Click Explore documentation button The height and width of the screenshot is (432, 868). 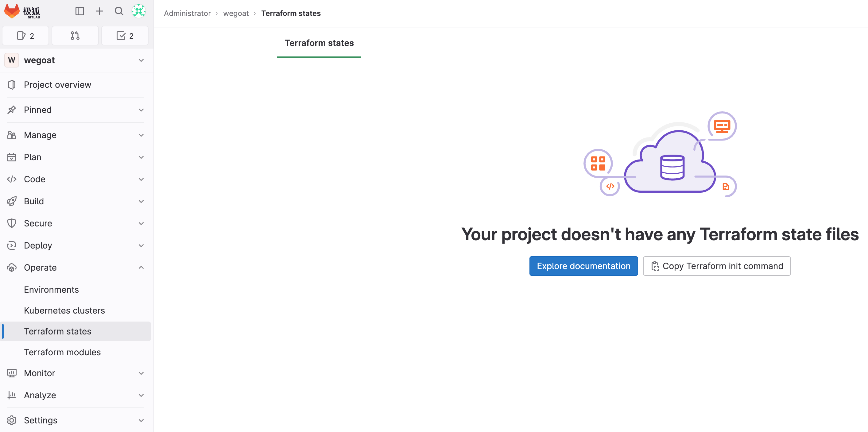click(x=583, y=266)
